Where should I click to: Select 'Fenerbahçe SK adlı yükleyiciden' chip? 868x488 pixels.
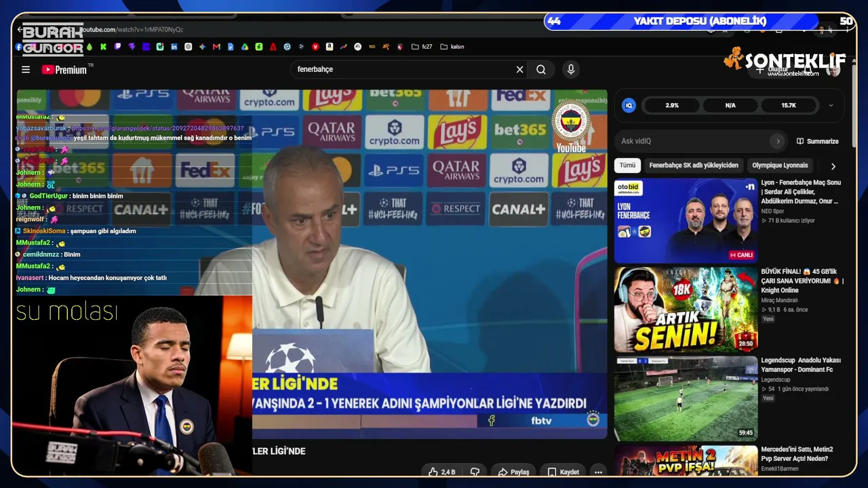click(694, 165)
